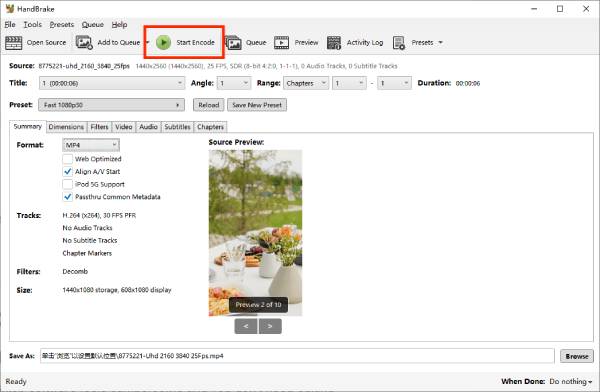Expand the When Done Do nothing dropdown
600x392 pixels.
(571, 382)
